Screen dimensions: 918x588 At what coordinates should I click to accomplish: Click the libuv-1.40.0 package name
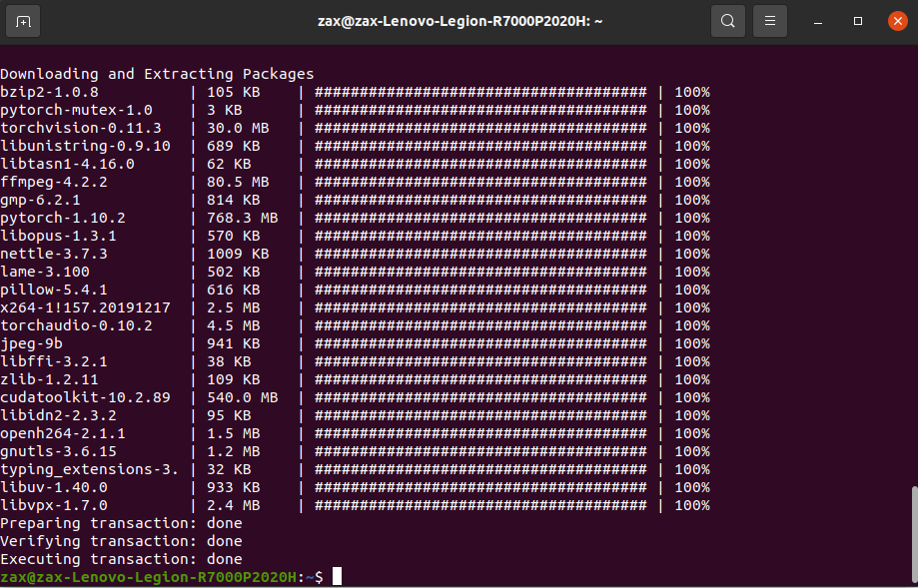point(54,487)
